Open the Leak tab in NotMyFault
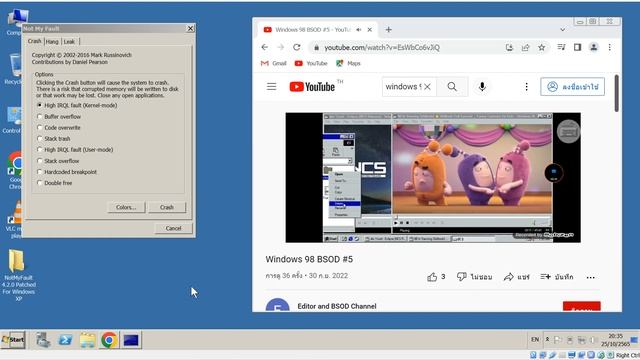The height and width of the screenshot is (360, 640). point(69,42)
